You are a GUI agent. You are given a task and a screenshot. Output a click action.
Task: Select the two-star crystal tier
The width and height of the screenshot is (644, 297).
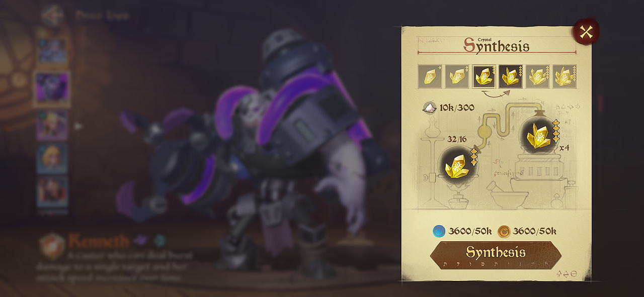457,76
